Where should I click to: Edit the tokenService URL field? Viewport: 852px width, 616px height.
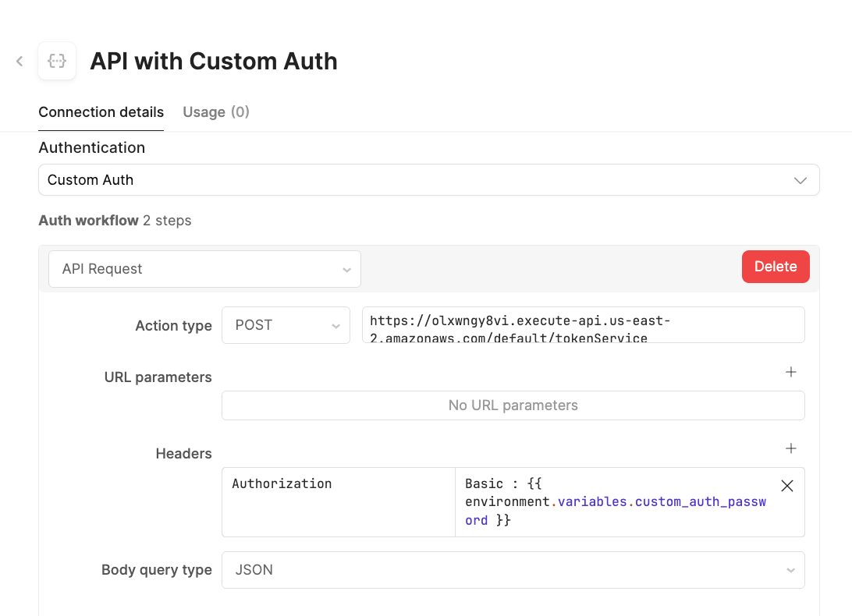point(583,324)
